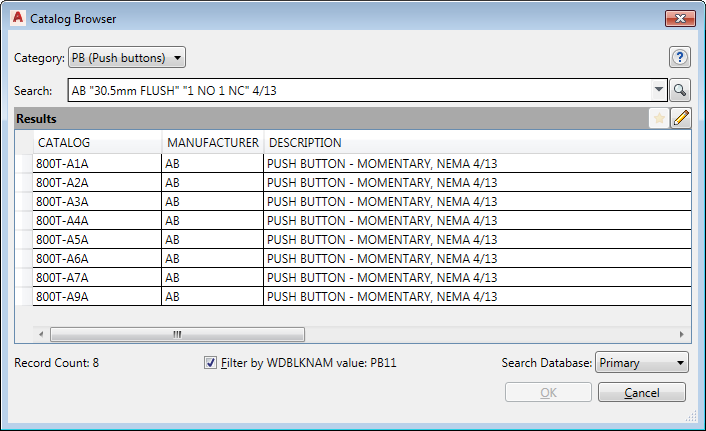Select catalog entry 800T-A3A
Screen dimensions: 706x431
97,201
